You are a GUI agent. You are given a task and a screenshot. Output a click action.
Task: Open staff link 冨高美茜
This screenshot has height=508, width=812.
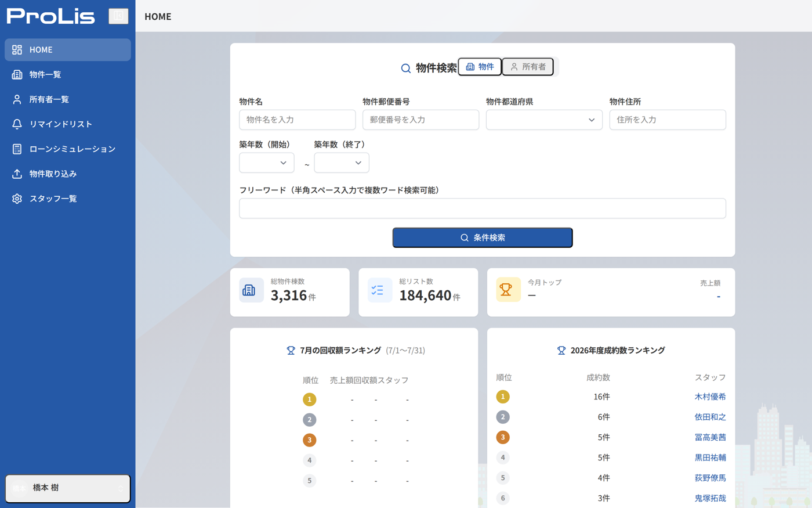(710, 438)
